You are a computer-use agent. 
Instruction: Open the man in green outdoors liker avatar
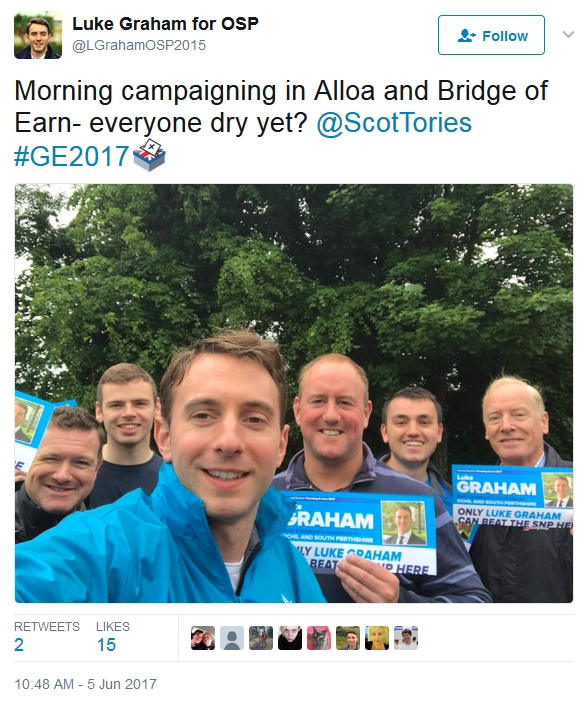(x=348, y=638)
